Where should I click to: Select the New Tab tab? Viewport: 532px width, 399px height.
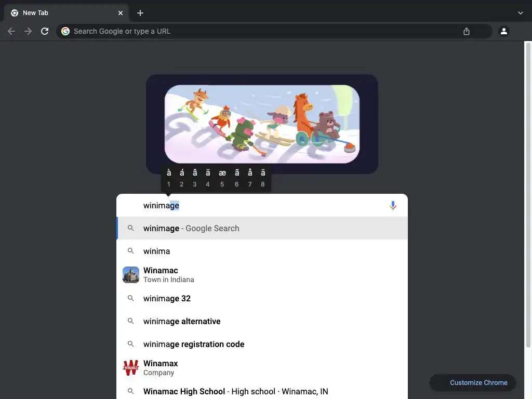pos(66,13)
